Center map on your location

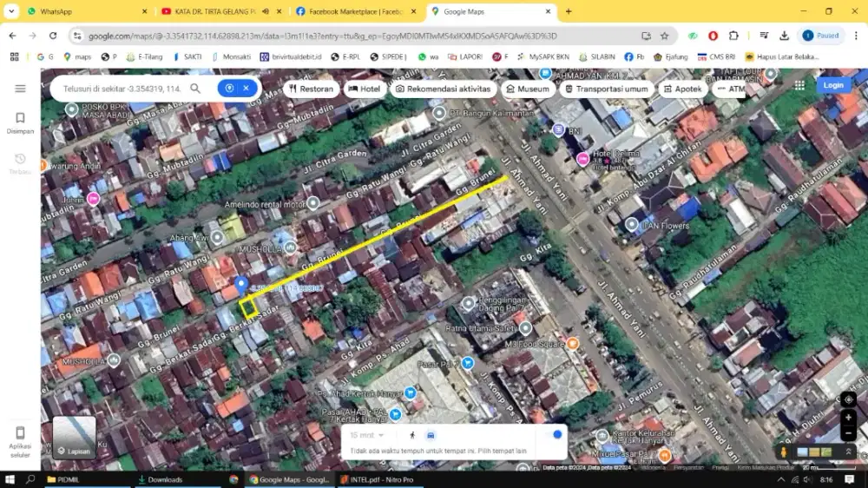click(848, 399)
